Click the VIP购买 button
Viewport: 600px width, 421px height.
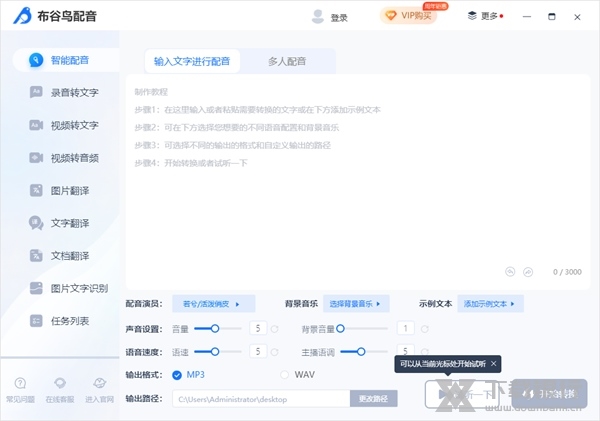coord(409,16)
